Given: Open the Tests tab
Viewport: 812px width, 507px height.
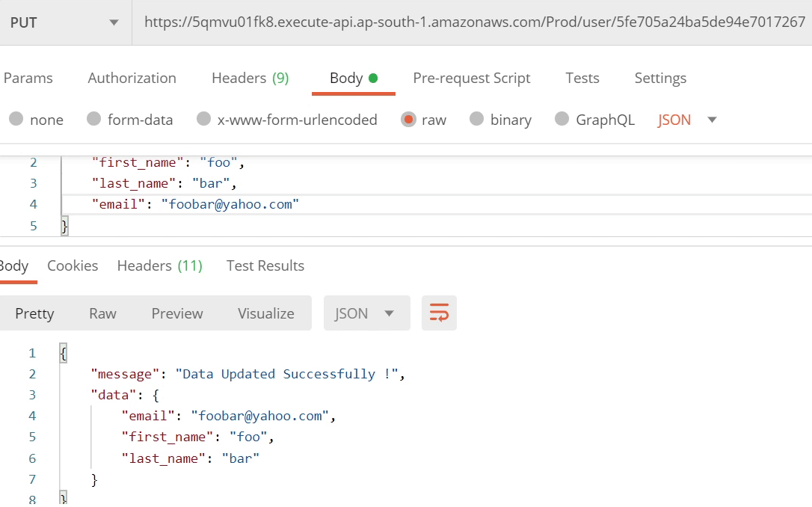Looking at the screenshot, I should [582, 78].
